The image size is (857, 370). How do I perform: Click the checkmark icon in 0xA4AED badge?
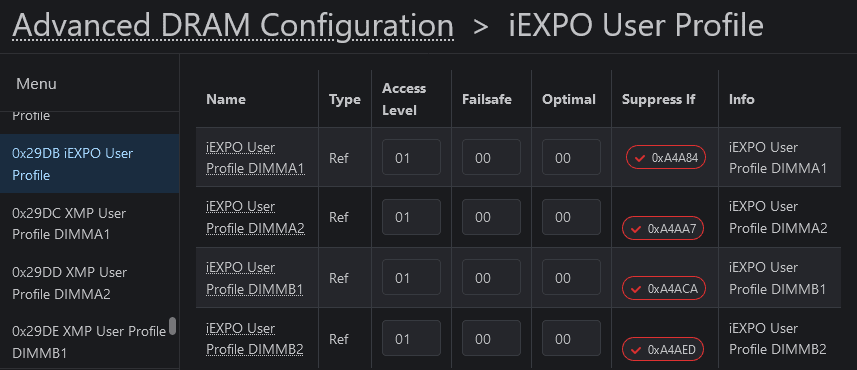coord(635,350)
